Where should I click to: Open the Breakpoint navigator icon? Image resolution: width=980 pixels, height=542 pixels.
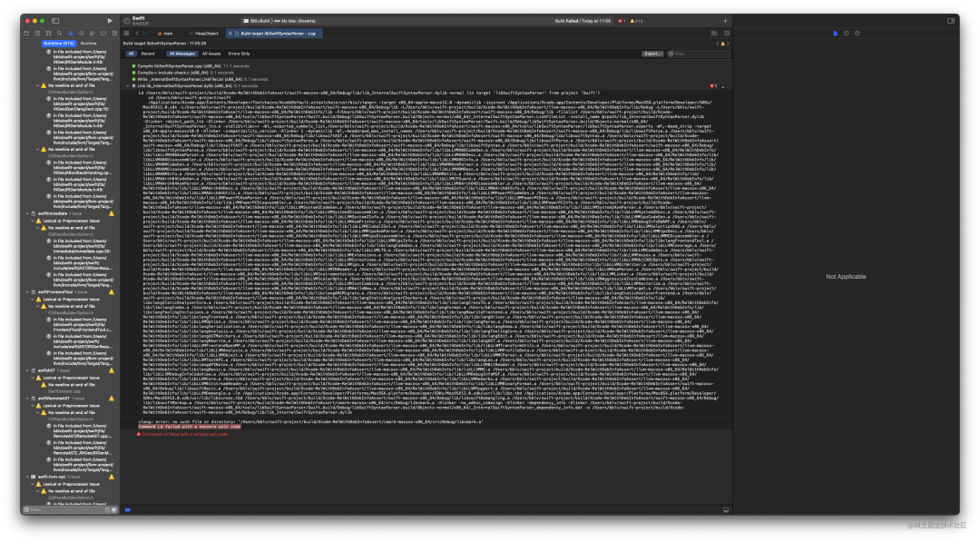point(103,33)
